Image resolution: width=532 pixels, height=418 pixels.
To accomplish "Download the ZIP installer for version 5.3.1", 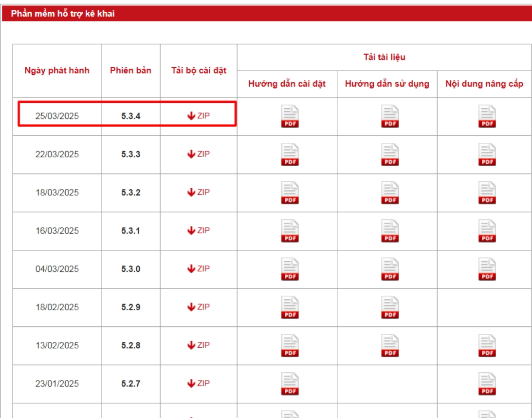I will [x=199, y=230].
